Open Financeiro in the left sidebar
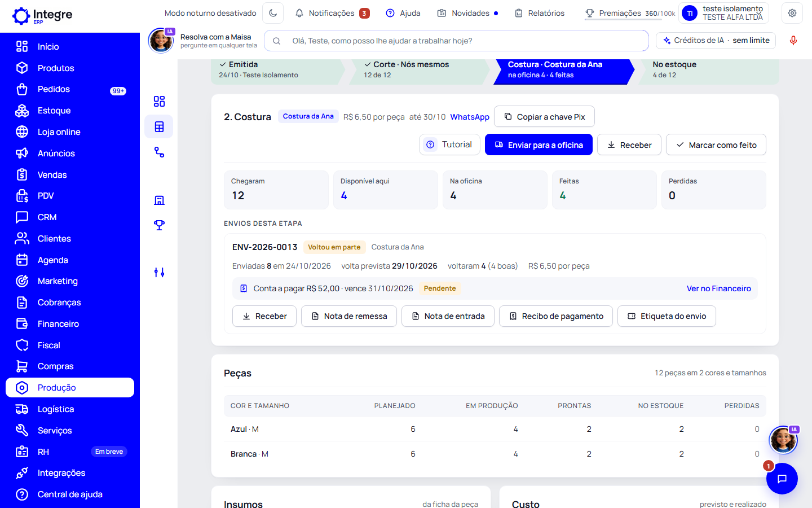812x508 pixels. click(70, 324)
